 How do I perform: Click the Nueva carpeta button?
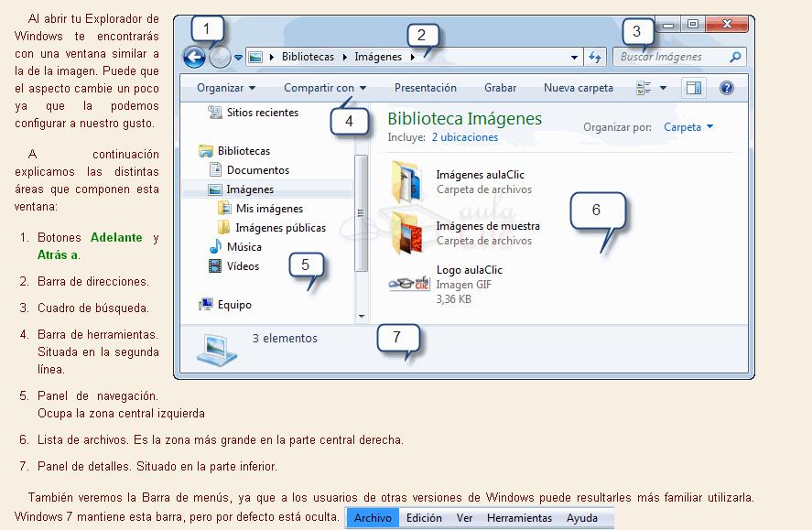pos(578,88)
